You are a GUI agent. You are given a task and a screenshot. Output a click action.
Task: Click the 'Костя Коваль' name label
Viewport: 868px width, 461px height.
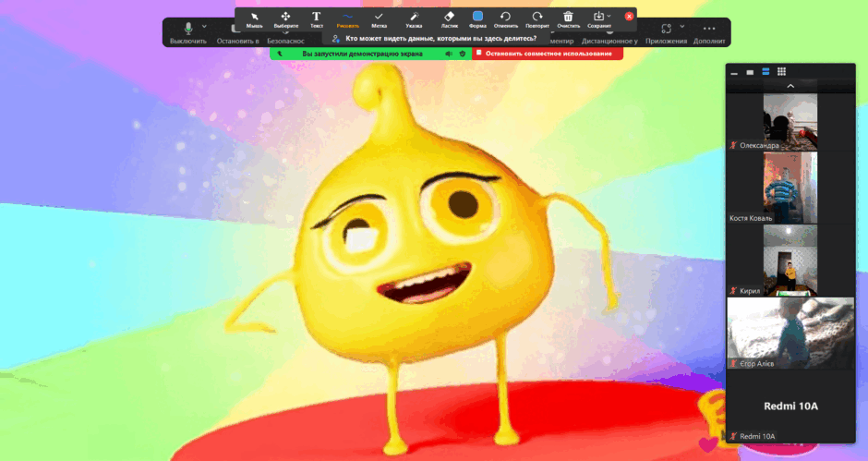click(x=751, y=218)
